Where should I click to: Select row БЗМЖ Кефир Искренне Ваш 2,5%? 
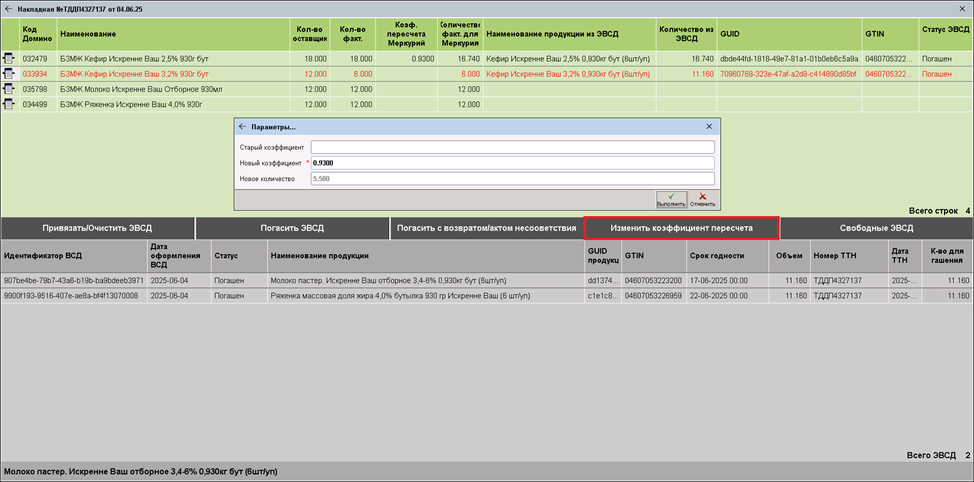coord(486,58)
